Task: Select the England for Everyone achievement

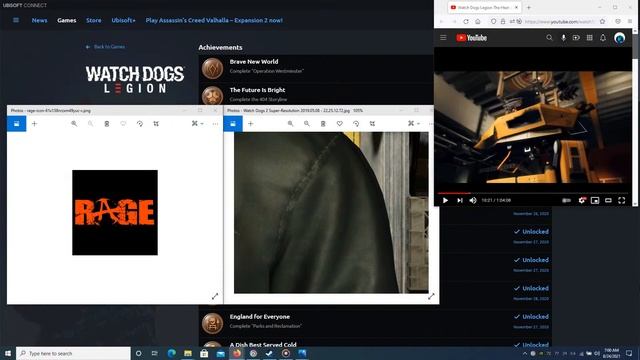Action: 375,322
